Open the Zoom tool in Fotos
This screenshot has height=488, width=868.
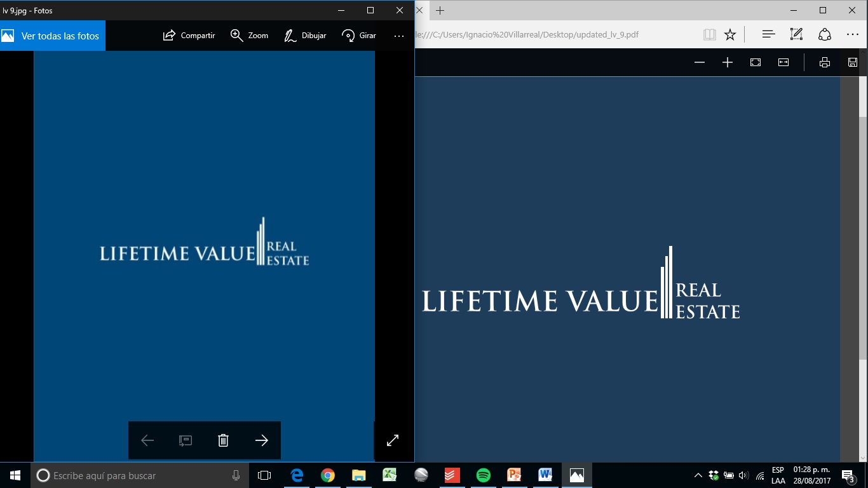[x=249, y=36]
